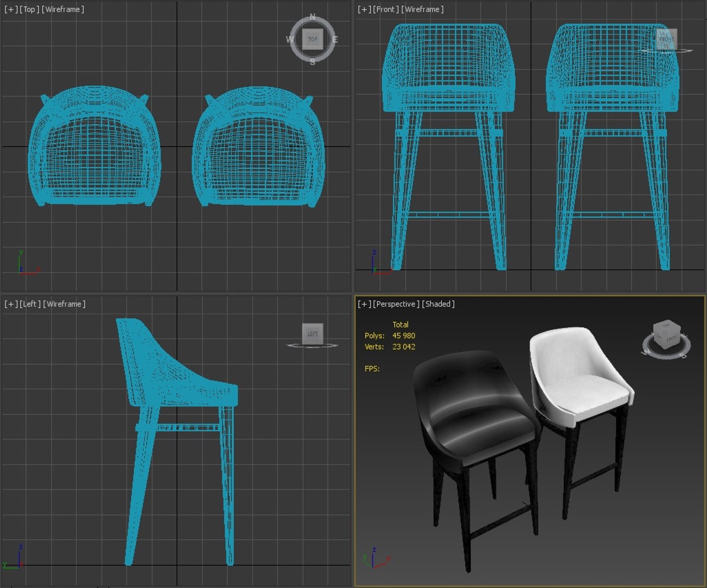Select chair wireframe in Left viewport
Screen dimensions: 707x588
[177, 441]
